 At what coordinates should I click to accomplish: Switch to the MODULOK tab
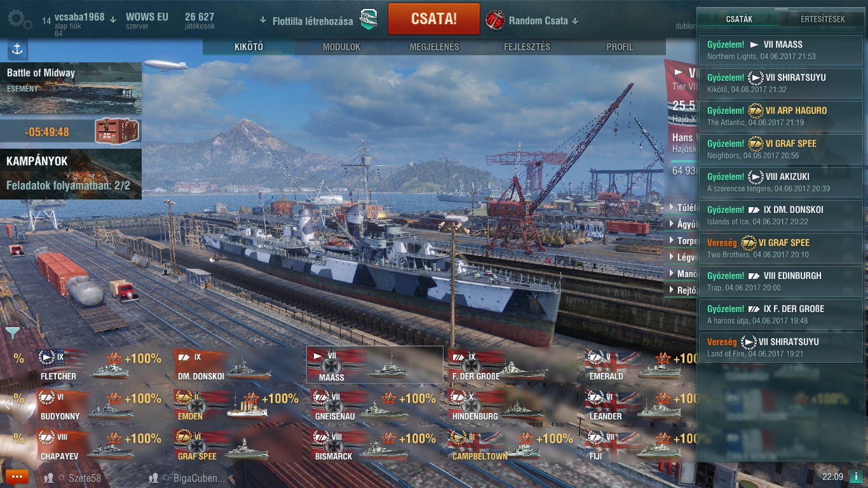[x=341, y=47]
